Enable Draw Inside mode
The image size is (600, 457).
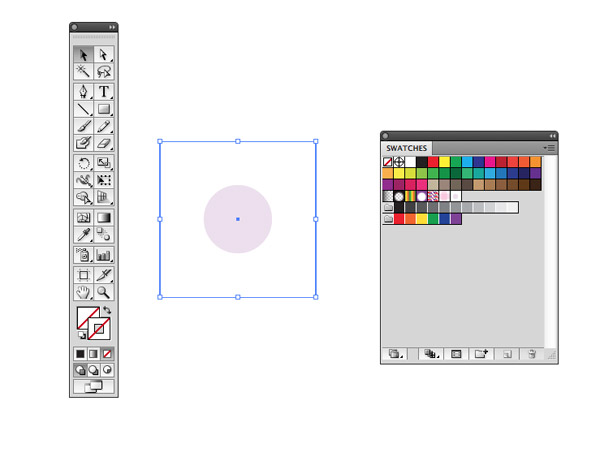click(107, 370)
